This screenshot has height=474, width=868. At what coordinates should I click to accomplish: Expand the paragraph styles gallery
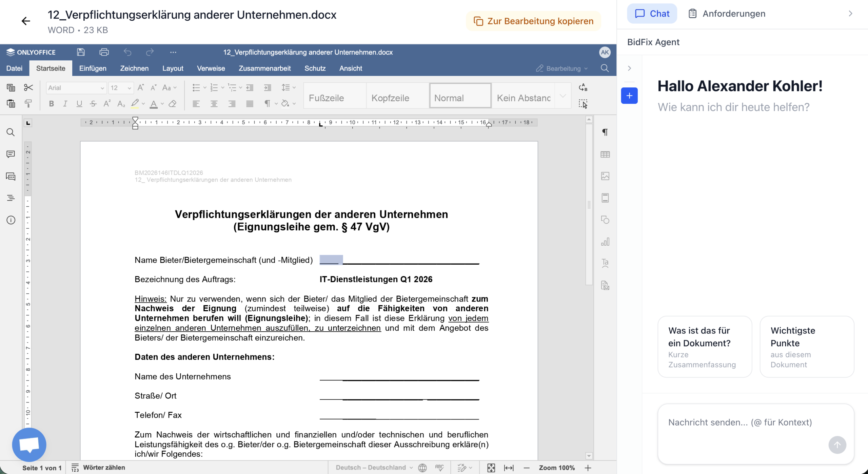[x=563, y=96]
